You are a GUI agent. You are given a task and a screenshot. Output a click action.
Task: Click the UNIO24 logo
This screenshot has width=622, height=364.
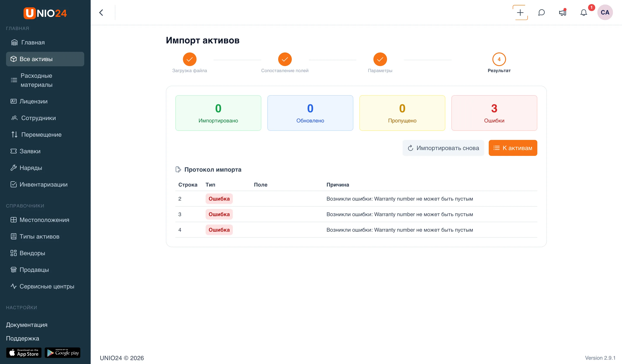45,13
